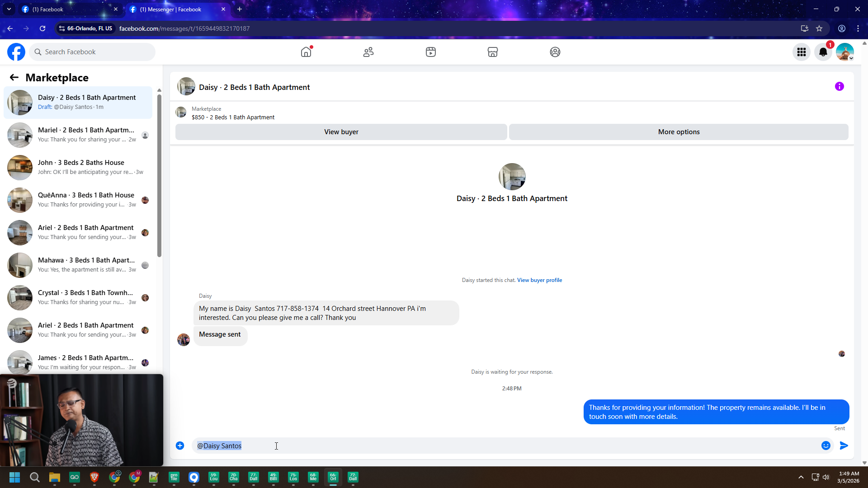Open the "View buyer profile" link
The image size is (868, 488).
(x=540, y=280)
